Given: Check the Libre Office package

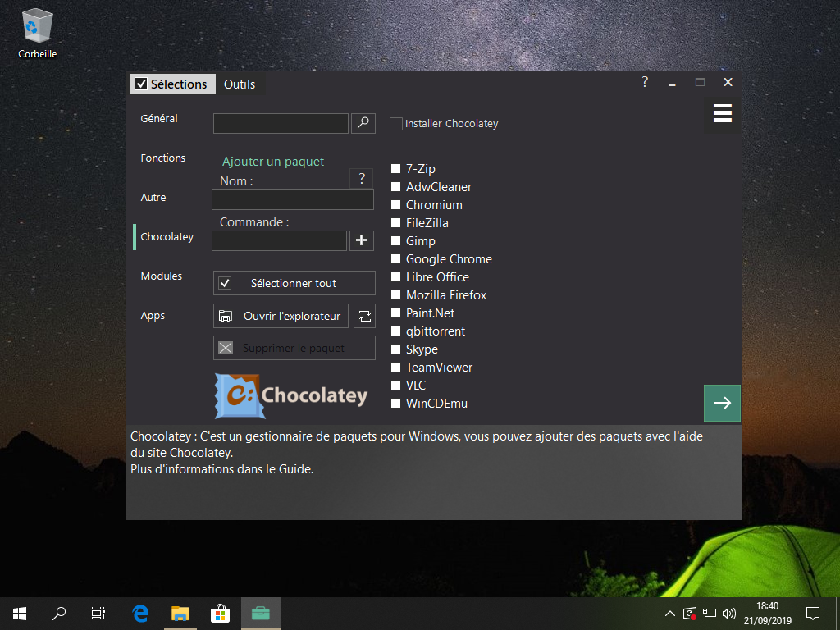Looking at the screenshot, I should (x=396, y=277).
